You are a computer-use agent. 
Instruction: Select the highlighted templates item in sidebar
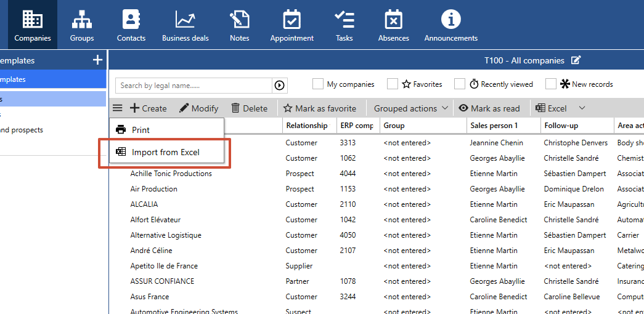click(53, 79)
